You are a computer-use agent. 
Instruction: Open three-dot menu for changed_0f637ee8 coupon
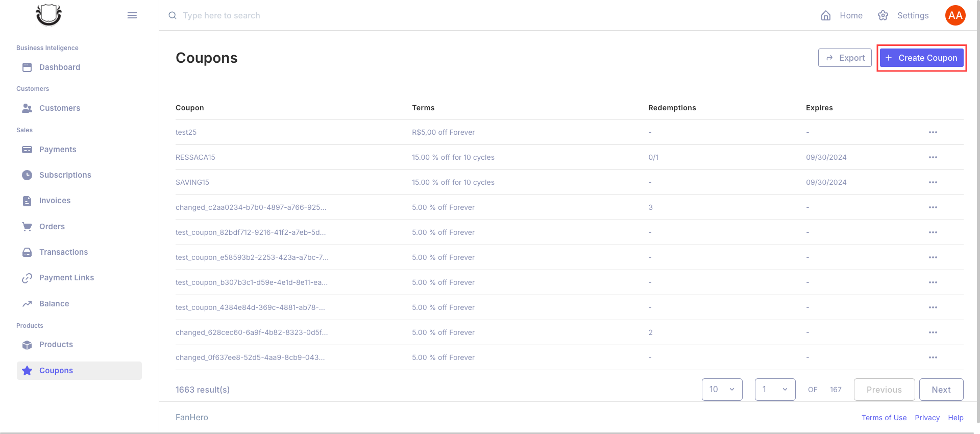[933, 357]
